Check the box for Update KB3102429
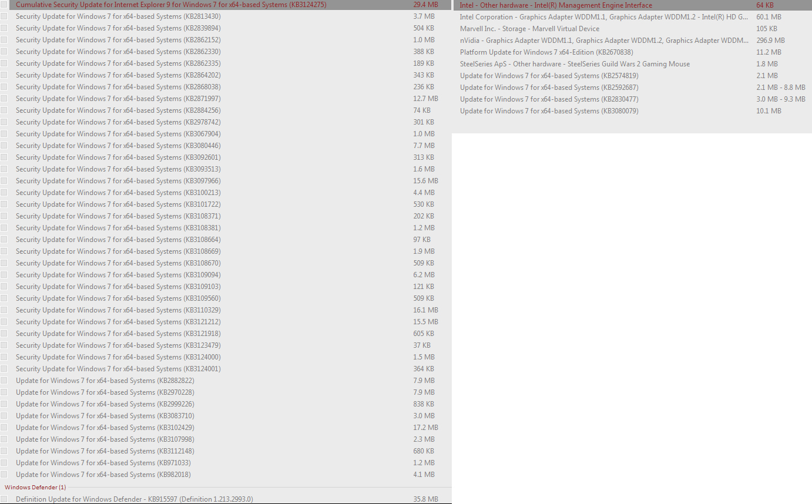The image size is (812, 504). (4, 428)
